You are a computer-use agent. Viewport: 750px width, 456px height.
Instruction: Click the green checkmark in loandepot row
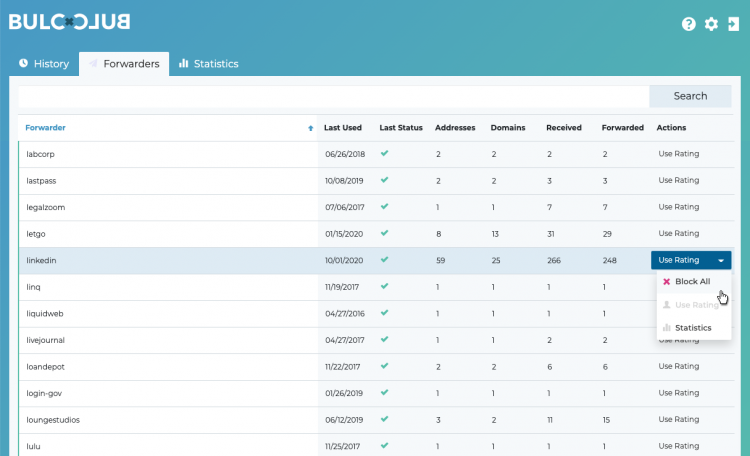coord(385,366)
